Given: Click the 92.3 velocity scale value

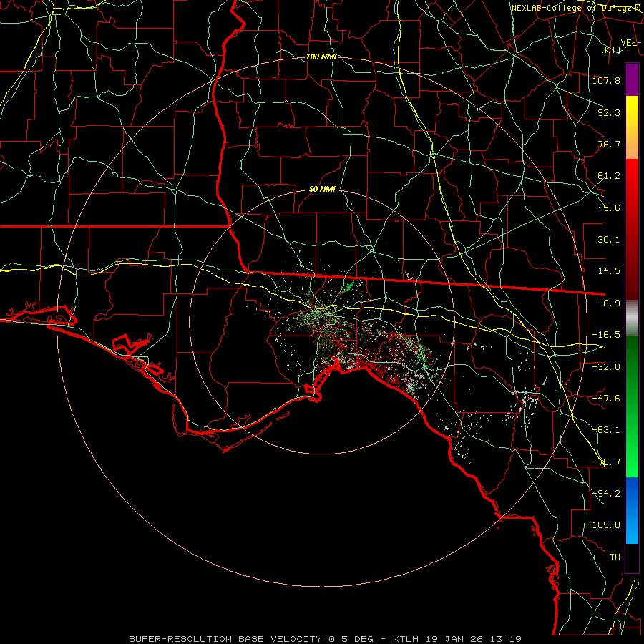Looking at the screenshot, I should click(x=609, y=112).
